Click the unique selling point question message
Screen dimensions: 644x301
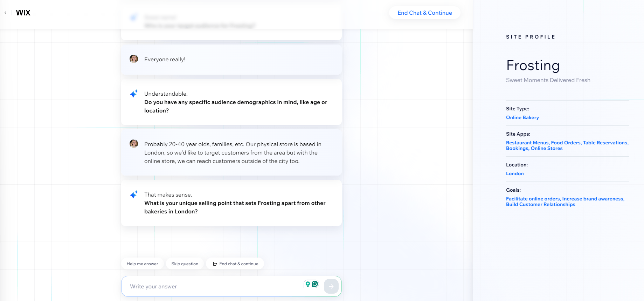click(x=235, y=207)
